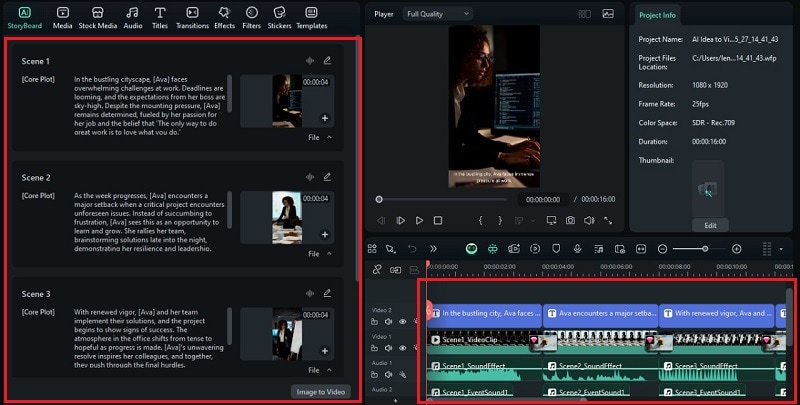The height and width of the screenshot is (405, 800).
Task: Take a snapshot of the preview
Action: pyautogui.click(x=570, y=220)
